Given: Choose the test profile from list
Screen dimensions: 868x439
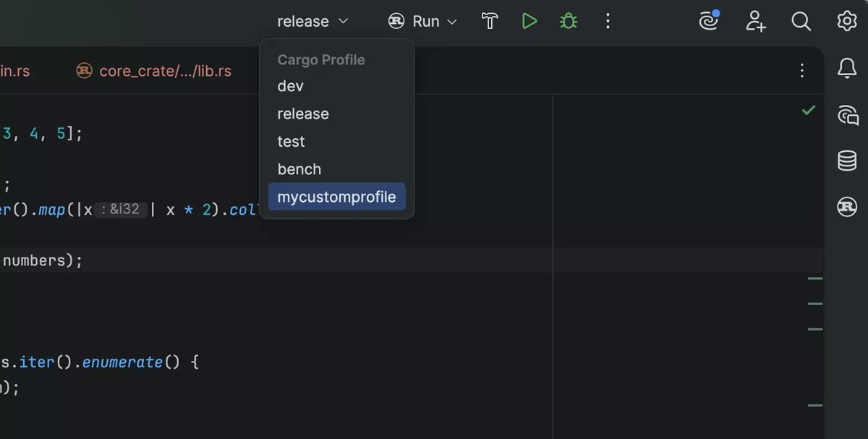Looking at the screenshot, I should [x=337, y=141].
